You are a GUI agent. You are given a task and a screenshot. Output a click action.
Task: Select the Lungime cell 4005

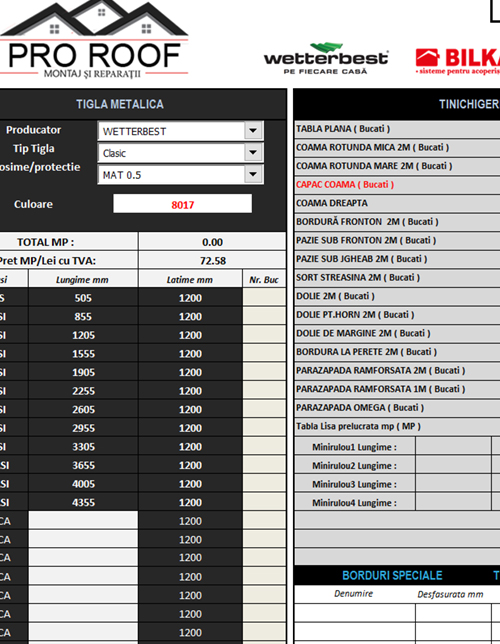[x=83, y=483]
